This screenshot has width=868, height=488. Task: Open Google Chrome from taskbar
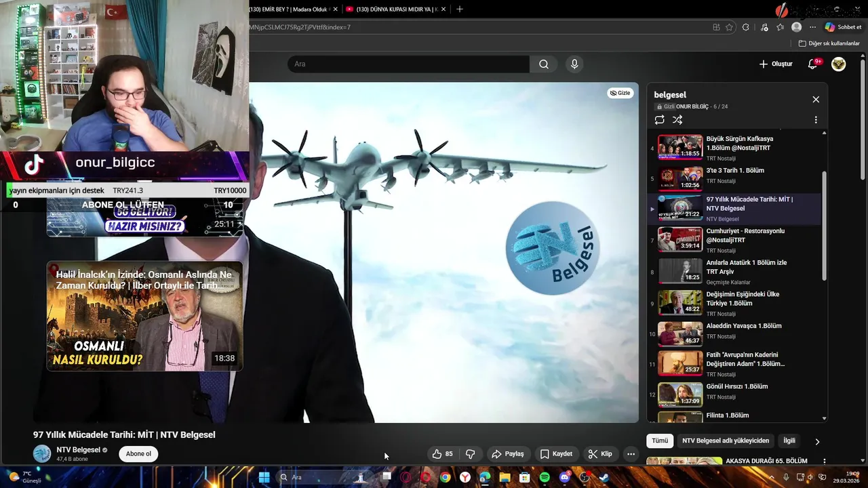pos(445,477)
